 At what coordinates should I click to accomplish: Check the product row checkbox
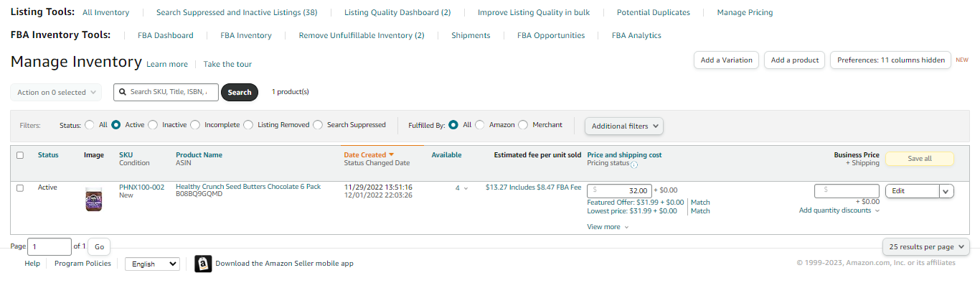coord(20,187)
